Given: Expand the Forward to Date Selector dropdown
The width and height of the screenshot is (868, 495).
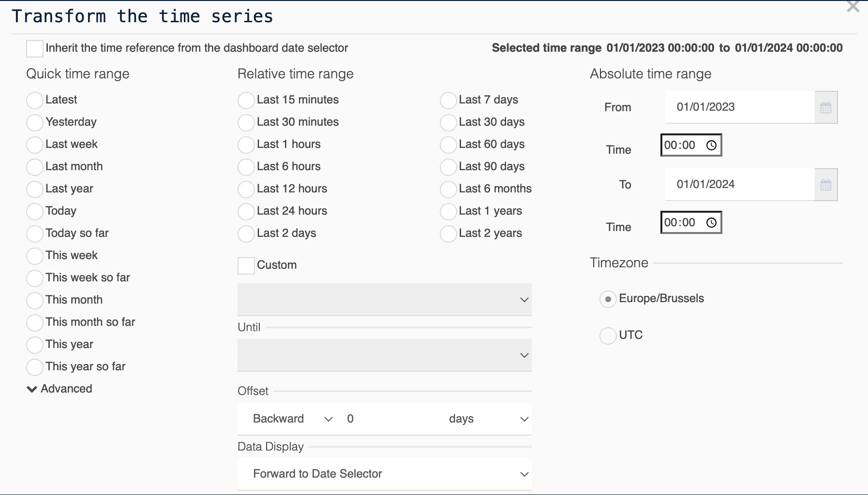Looking at the screenshot, I should [x=385, y=474].
